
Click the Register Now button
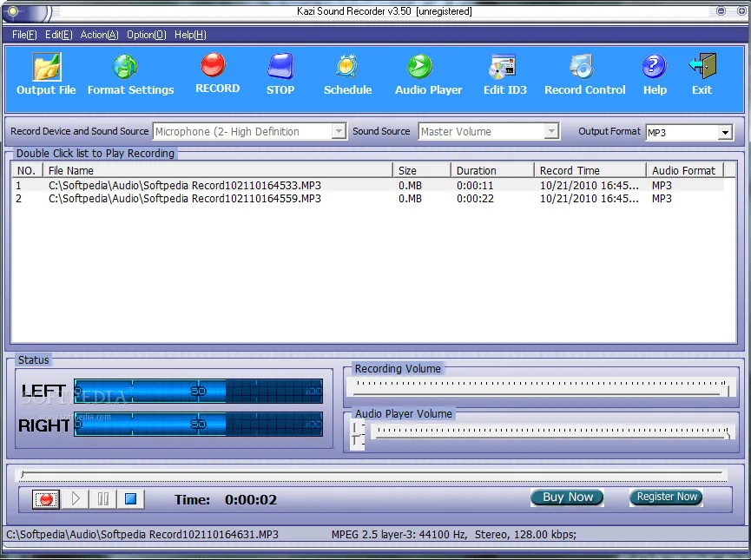tap(666, 497)
